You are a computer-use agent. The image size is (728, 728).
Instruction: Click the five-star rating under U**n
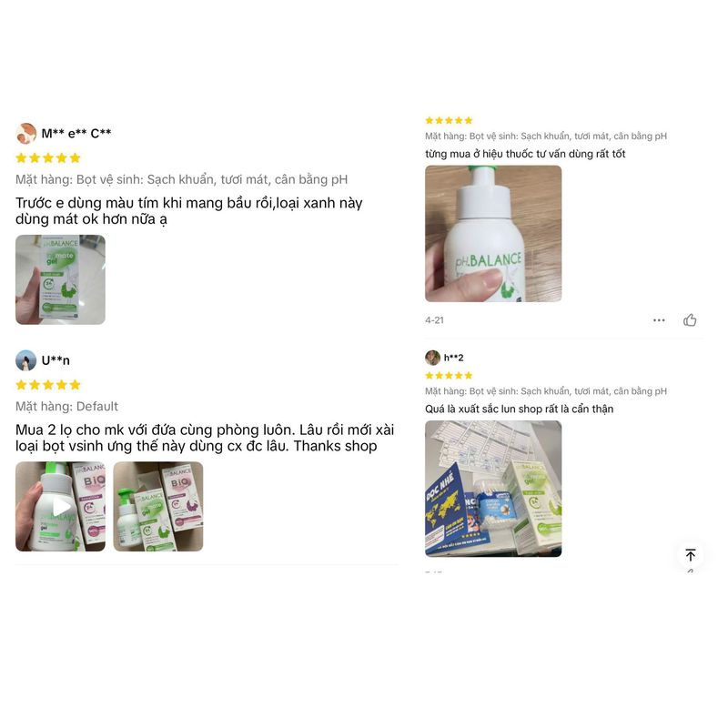click(x=48, y=384)
